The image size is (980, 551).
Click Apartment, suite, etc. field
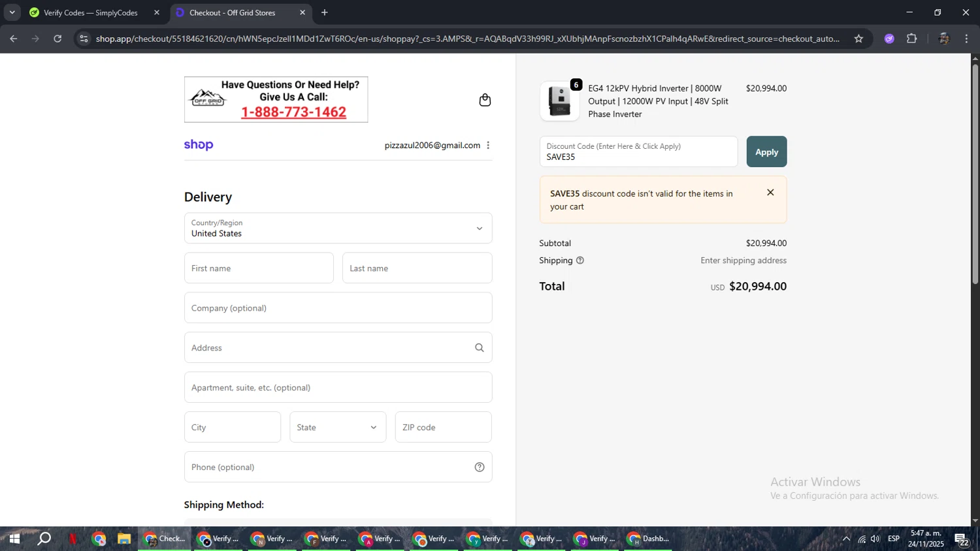coord(338,387)
